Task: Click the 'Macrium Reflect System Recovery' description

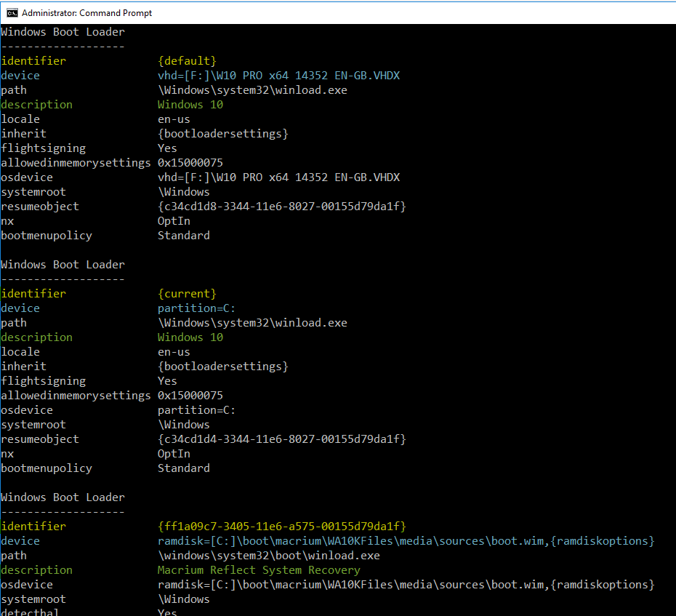Action: click(x=259, y=570)
